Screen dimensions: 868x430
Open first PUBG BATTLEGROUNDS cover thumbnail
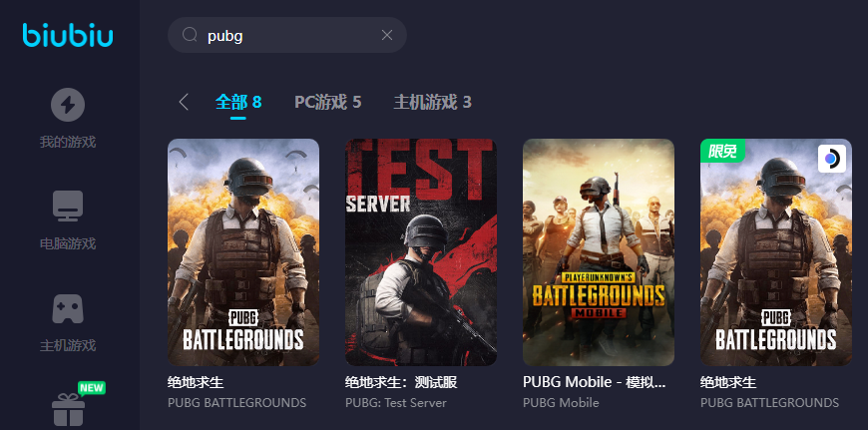[243, 251]
